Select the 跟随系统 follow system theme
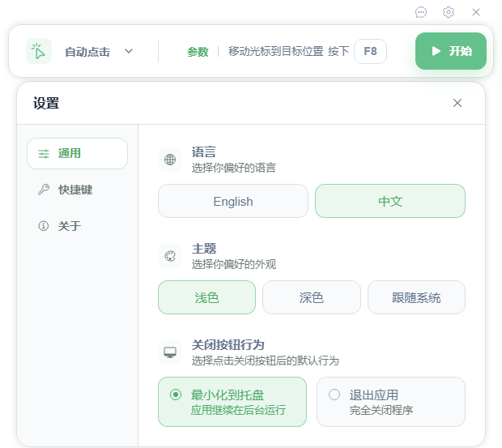 pos(416,297)
